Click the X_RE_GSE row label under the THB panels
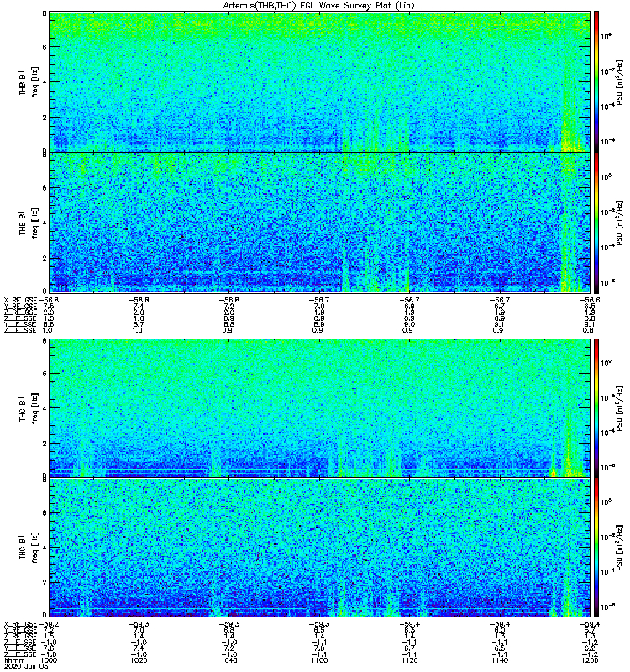The height and width of the screenshot is (672, 630). pos(20,300)
